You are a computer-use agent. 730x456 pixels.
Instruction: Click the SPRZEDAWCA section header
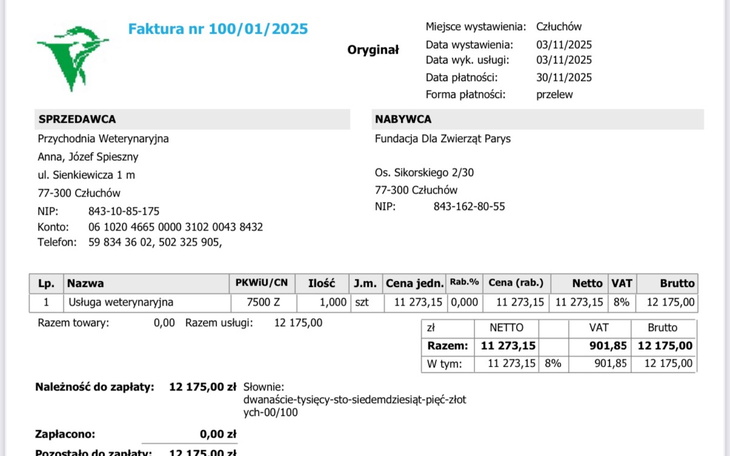[77, 119]
